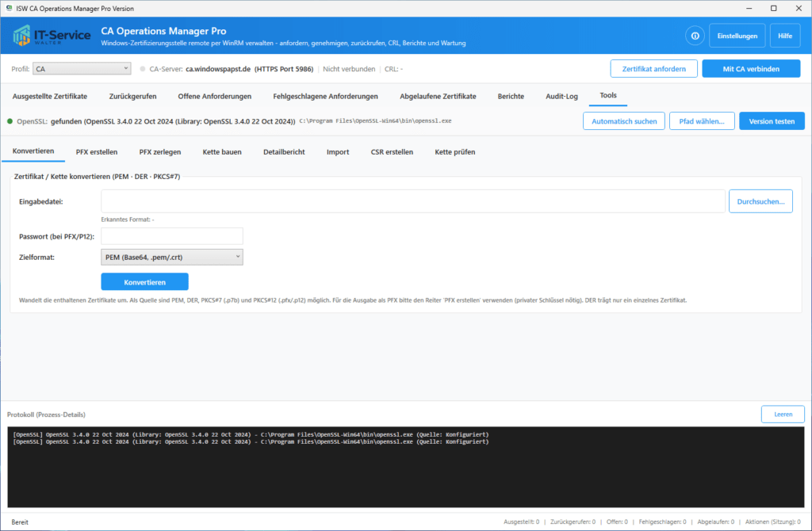Screen dimensions: 812x531
Task: Click Automatisch suchen button
Action: click(624, 121)
